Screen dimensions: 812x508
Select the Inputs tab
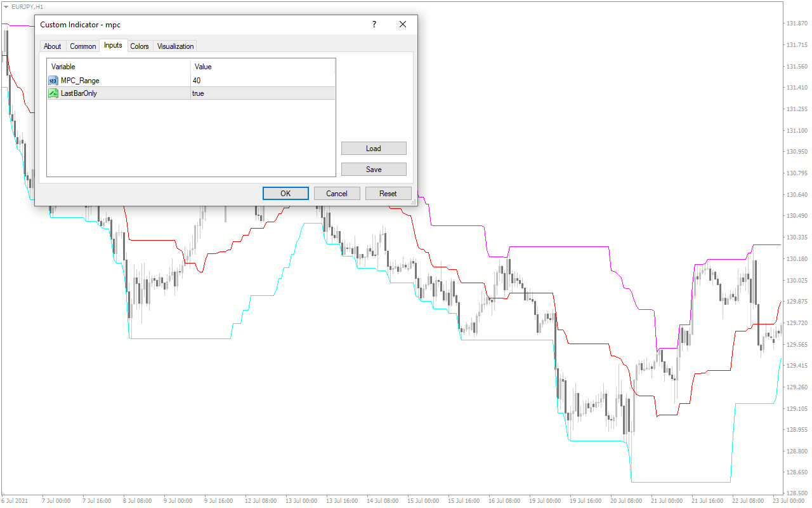tap(113, 46)
